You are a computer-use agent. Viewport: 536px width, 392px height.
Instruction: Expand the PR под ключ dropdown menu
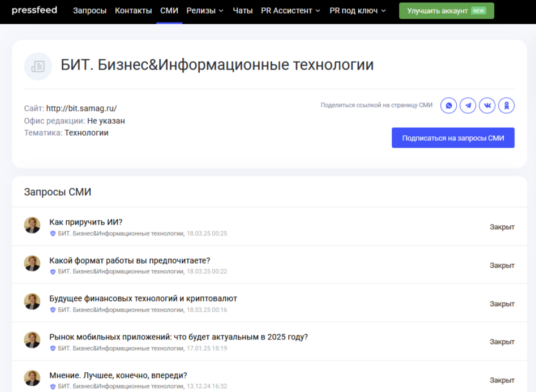point(358,11)
